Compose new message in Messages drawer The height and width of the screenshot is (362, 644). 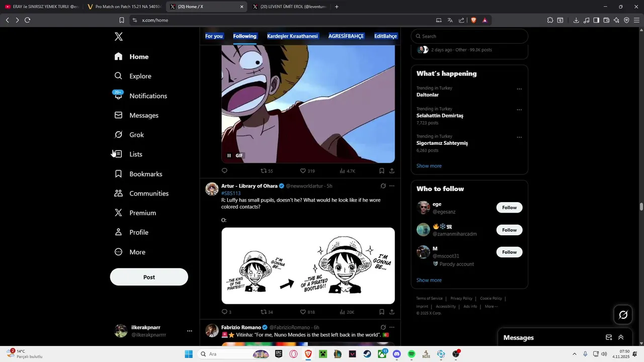point(609,337)
